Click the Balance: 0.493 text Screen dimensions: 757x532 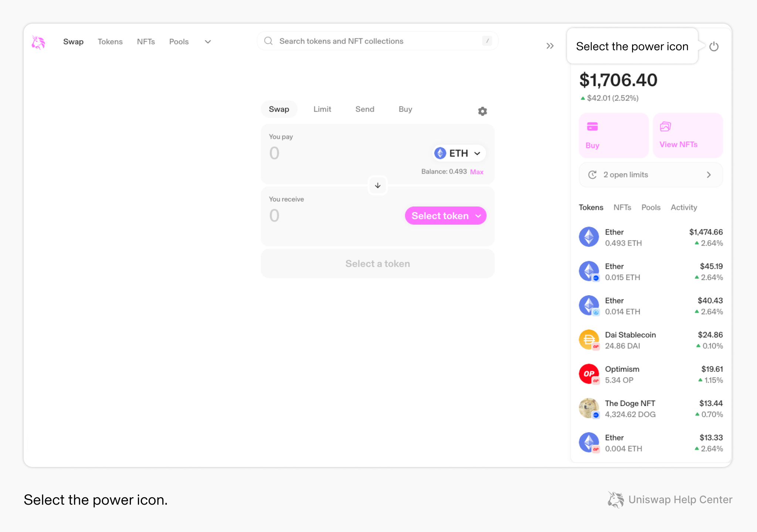coord(444,172)
